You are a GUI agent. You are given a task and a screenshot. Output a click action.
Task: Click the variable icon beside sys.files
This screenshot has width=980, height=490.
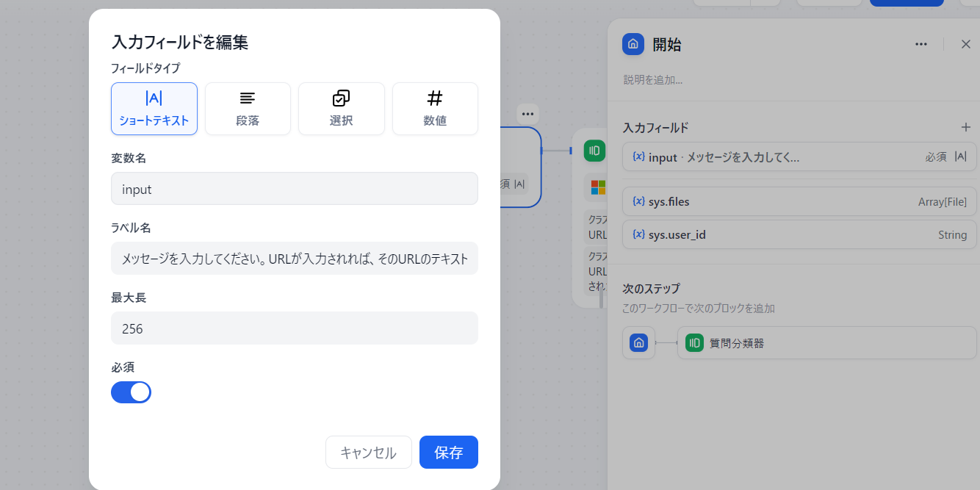pos(638,201)
